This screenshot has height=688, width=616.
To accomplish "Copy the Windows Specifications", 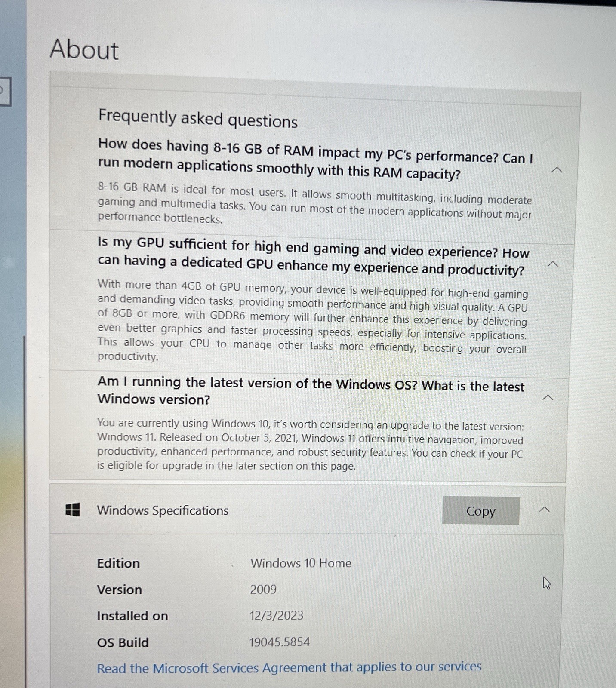I will (480, 510).
